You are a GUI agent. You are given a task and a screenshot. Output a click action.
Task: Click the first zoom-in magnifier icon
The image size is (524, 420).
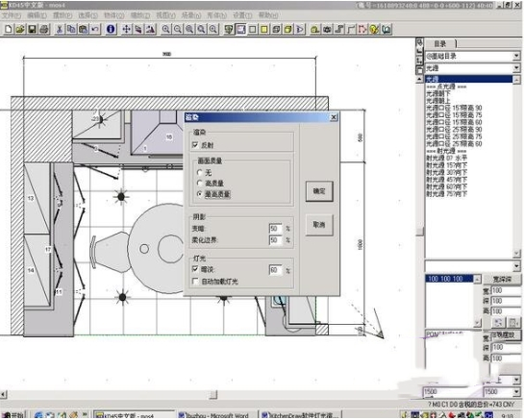coord(165,30)
